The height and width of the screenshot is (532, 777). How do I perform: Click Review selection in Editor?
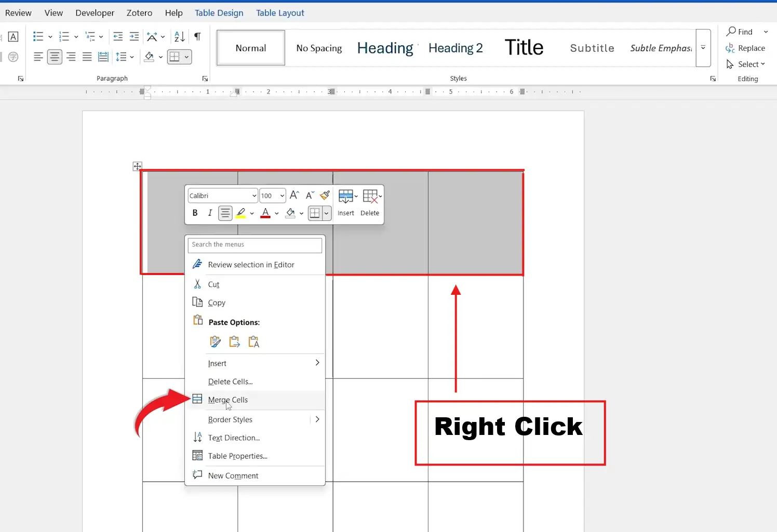click(255, 265)
